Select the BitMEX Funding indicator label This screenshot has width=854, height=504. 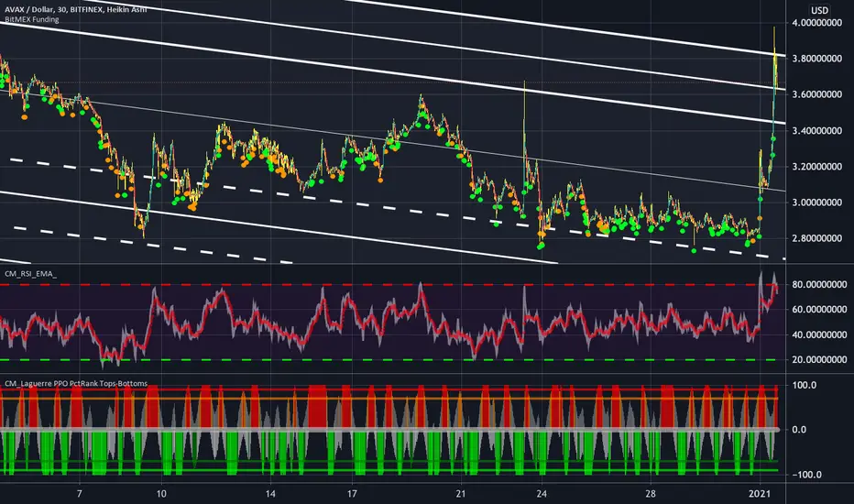pos(31,19)
